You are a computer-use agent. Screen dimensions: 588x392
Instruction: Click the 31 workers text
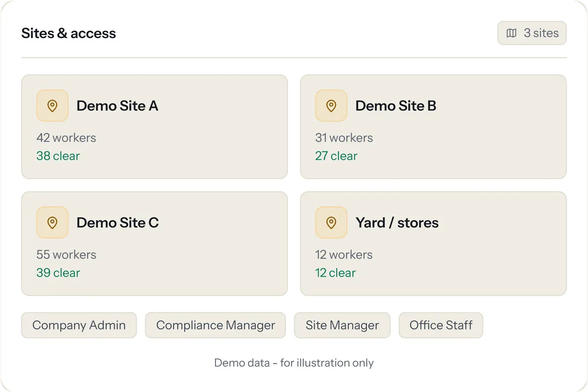click(344, 137)
